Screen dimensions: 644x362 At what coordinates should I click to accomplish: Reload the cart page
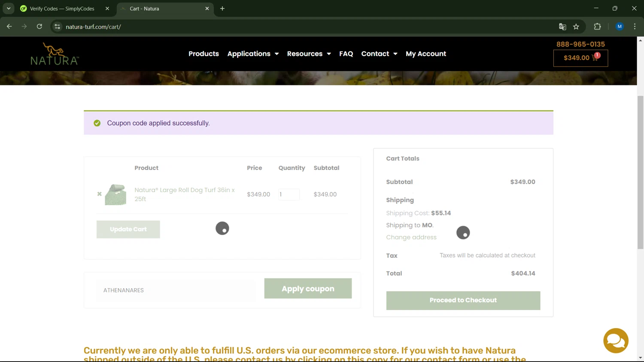[39, 27]
